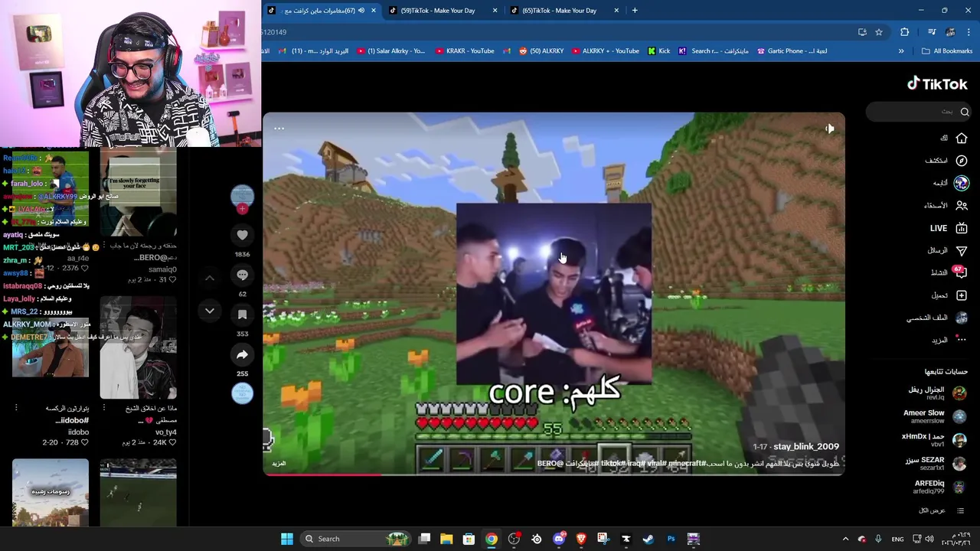Image resolution: width=980 pixels, height=551 pixels.
Task: Open the Chrome extensions puzzle icon
Action: [x=904, y=32]
